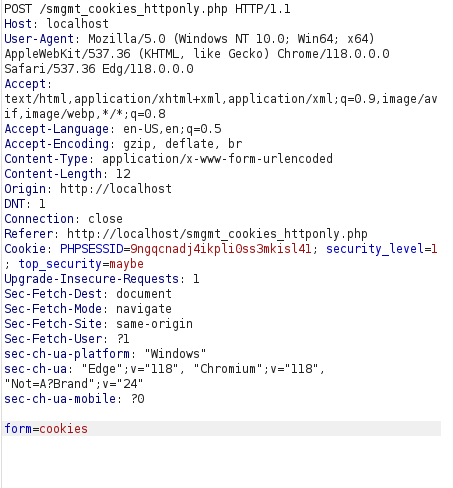Click the Sec-Fetch-Site header name

[x=53, y=324]
